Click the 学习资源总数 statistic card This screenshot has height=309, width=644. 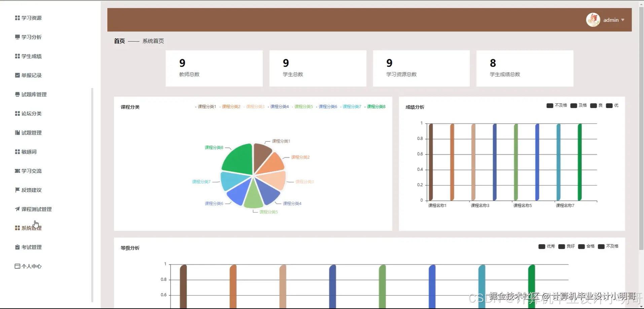point(421,68)
